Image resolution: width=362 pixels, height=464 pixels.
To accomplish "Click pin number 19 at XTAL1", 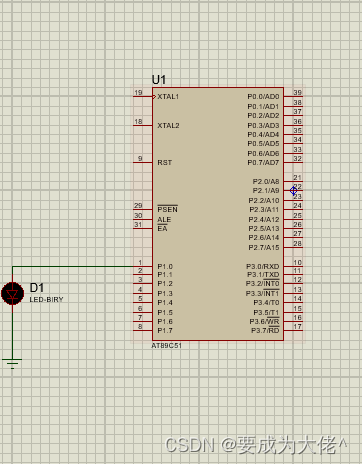I will click(x=138, y=92).
